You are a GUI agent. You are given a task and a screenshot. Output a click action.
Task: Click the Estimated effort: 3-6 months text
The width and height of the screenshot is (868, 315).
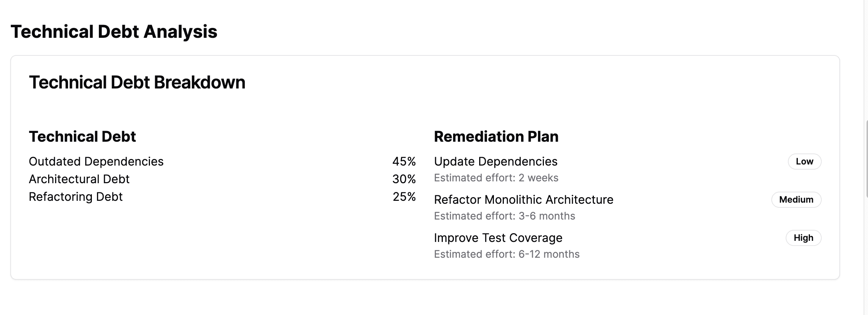[x=505, y=216]
